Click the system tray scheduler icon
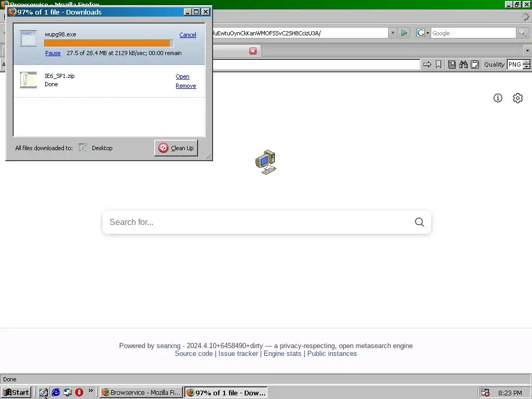The image size is (532, 399). pyautogui.click(x=485, y=393)
